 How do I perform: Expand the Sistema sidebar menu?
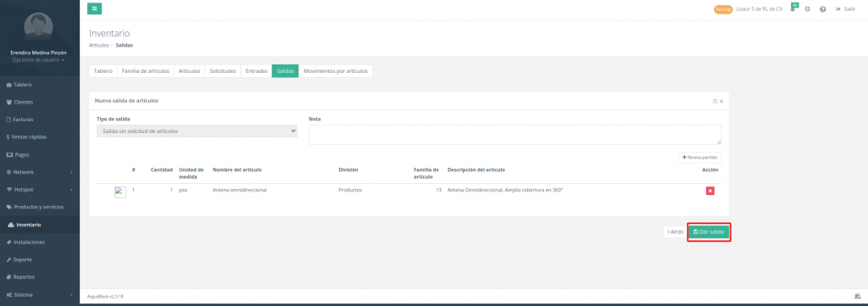40,294
